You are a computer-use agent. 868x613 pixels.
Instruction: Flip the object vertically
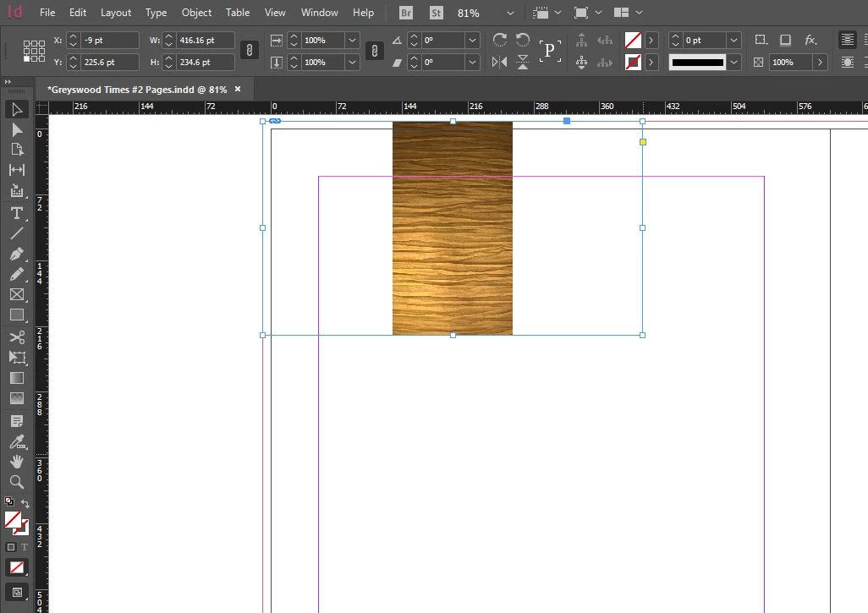coord(523,62)
